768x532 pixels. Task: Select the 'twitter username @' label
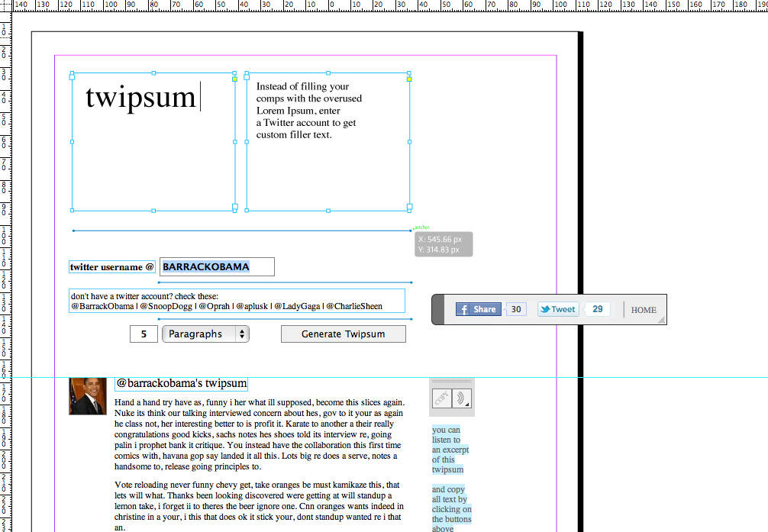pos(111,267)
